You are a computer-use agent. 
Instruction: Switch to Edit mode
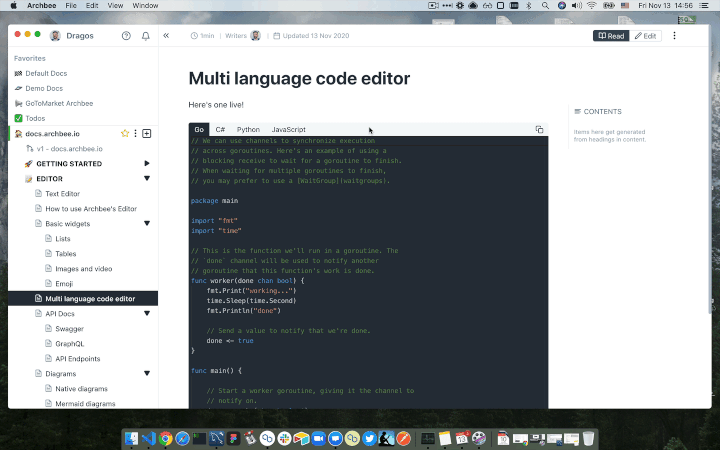point(645,36)
